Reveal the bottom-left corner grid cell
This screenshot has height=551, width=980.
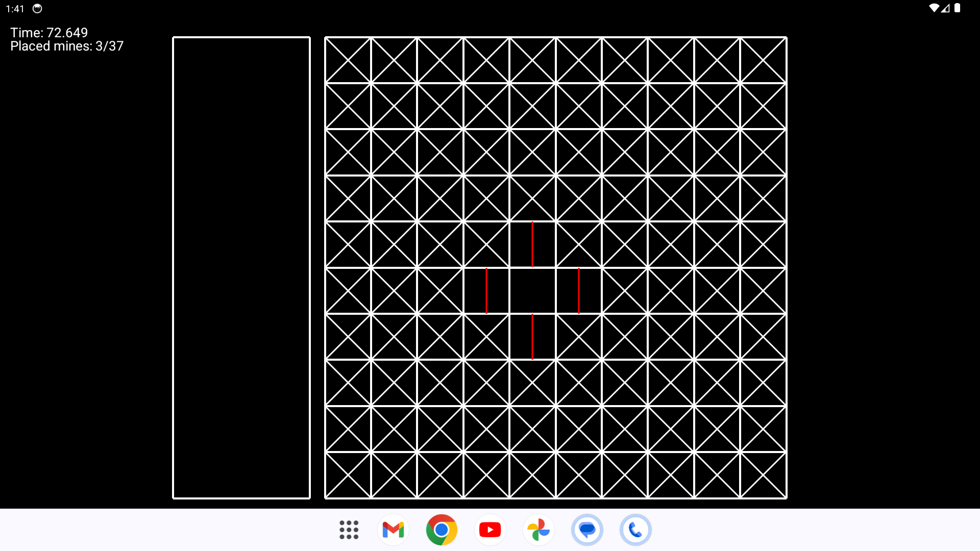(348, 475)
